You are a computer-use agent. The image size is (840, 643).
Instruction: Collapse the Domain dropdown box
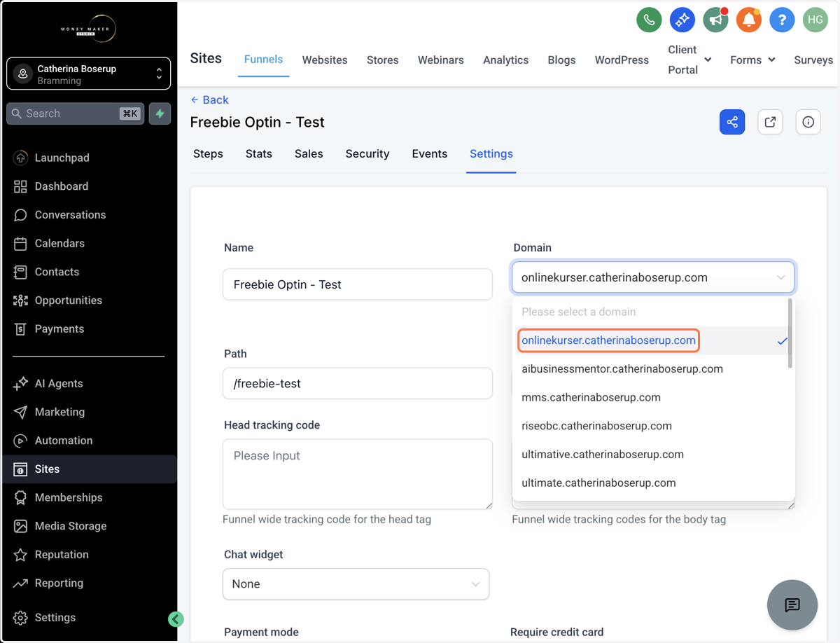click(653, 277)
